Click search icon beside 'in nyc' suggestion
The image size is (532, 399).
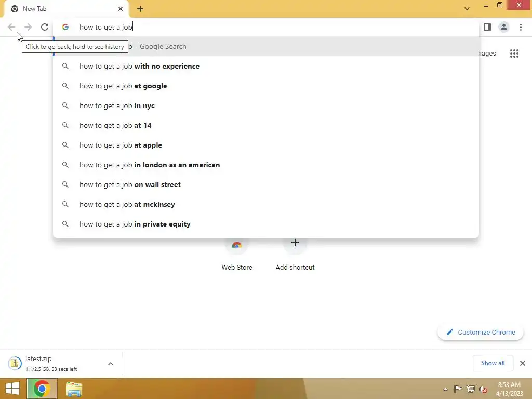65,105
